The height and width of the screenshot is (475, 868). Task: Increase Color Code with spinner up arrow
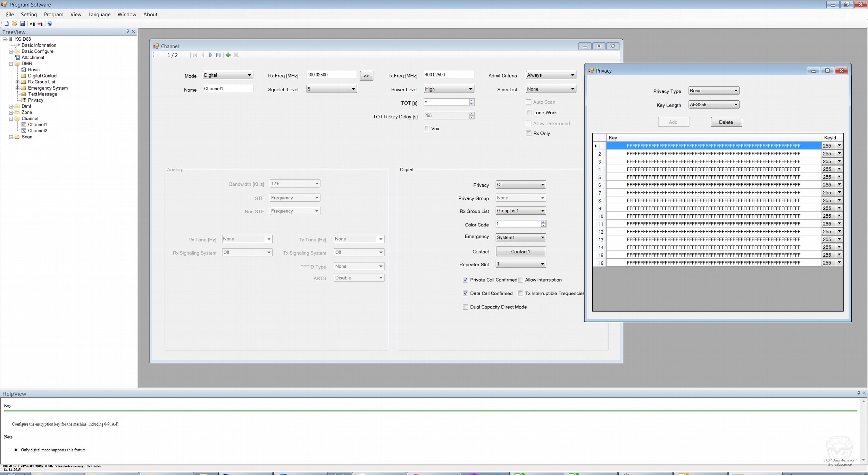(x=543, y=222)
